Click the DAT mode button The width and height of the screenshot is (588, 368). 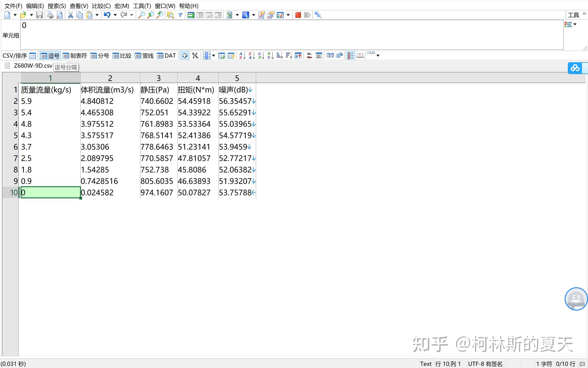pos(166,56)
